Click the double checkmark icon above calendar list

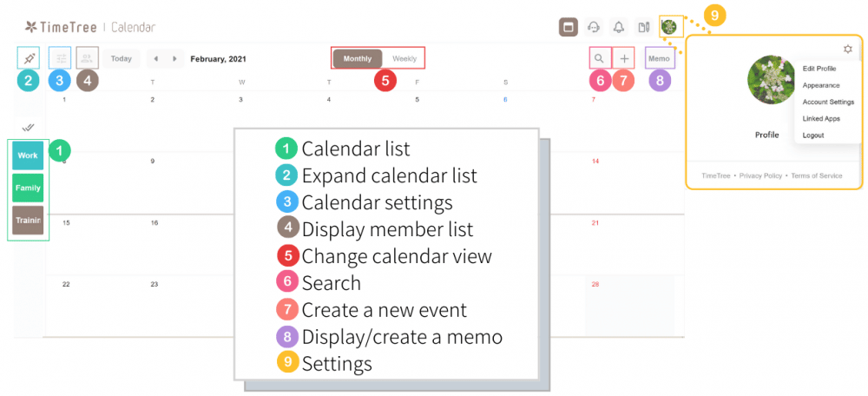click(28, 127)
